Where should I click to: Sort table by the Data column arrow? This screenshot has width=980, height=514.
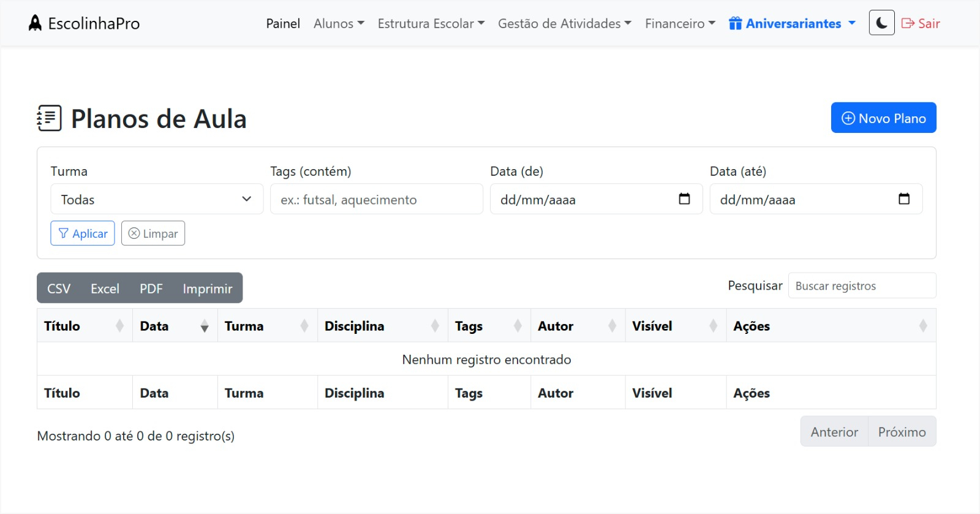(205, 326)
